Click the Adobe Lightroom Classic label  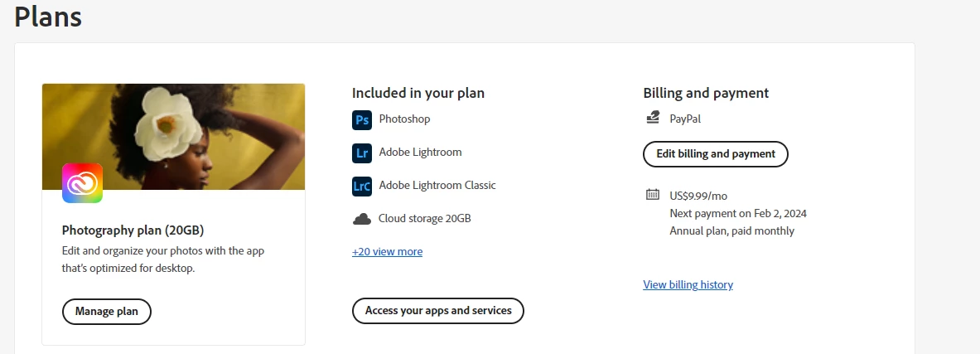coord(437,185)
